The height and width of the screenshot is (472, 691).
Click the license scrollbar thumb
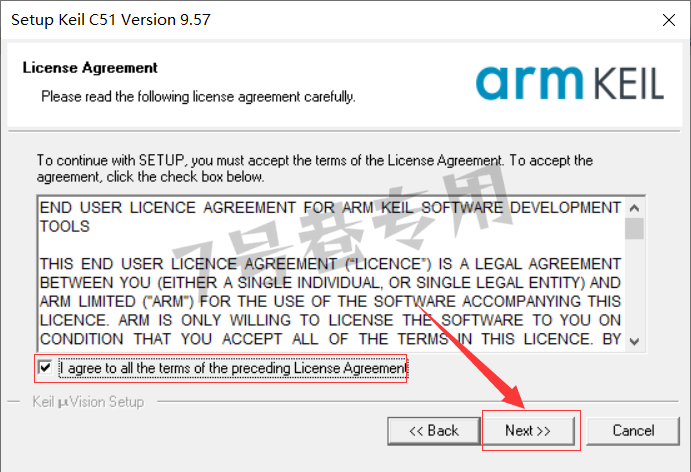tap(634, 229)
